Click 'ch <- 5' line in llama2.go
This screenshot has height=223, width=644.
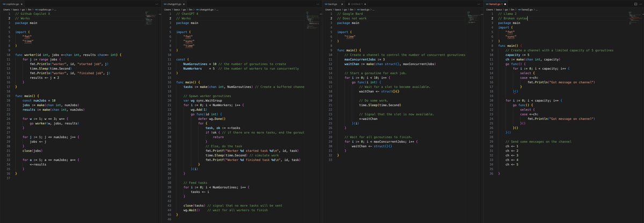point(511,165)
